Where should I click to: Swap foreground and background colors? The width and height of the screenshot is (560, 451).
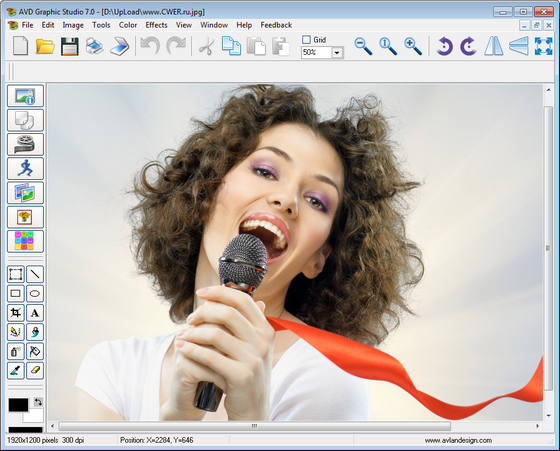pos(38,402)
